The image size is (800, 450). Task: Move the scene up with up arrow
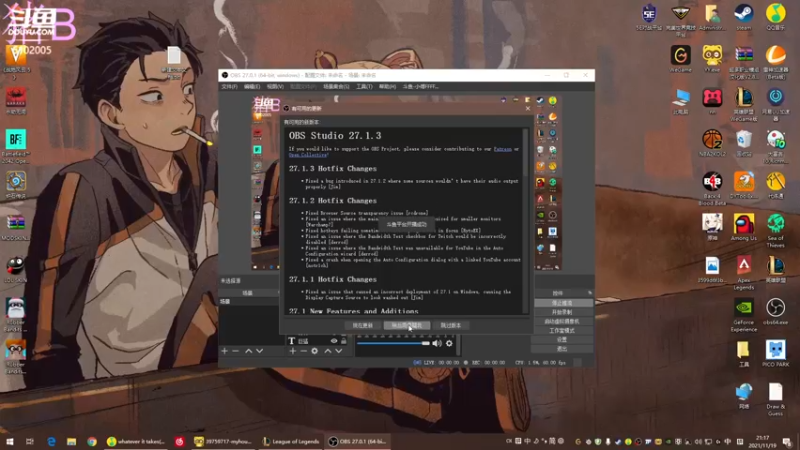coord(248,351)
